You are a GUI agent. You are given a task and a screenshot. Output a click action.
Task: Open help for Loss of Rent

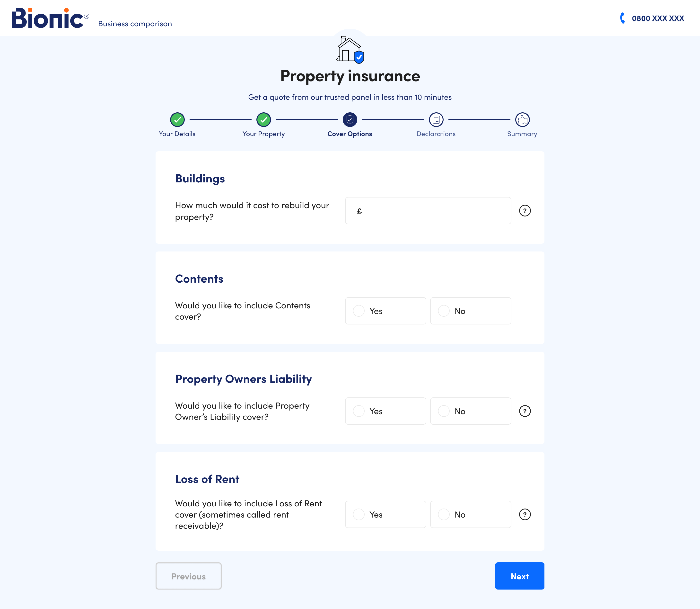(525, 515)
